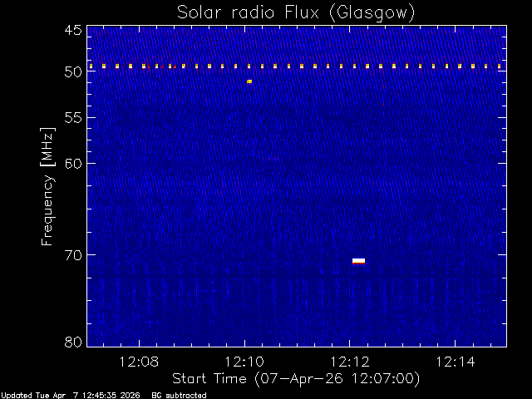The width and height of the screenshot is (532, 399).
Task: Click the 12:10 time tick label
Action: coord(244,362)
